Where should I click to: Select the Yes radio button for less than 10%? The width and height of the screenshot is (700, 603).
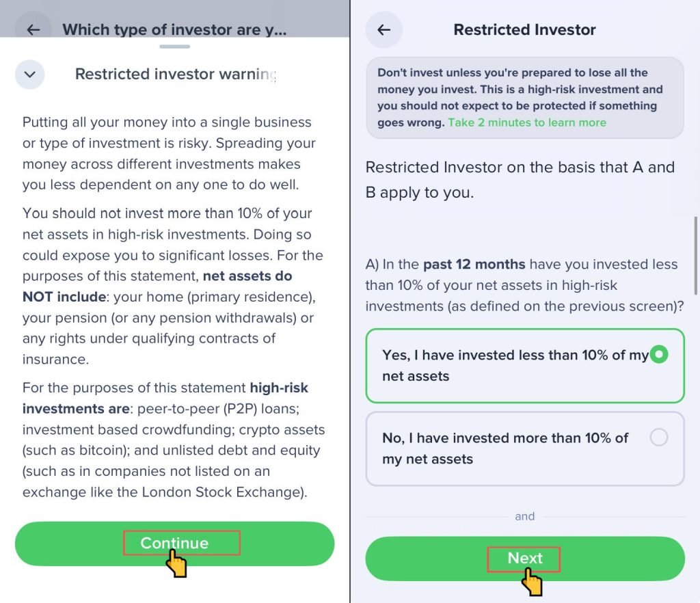(x=658, y=355)
